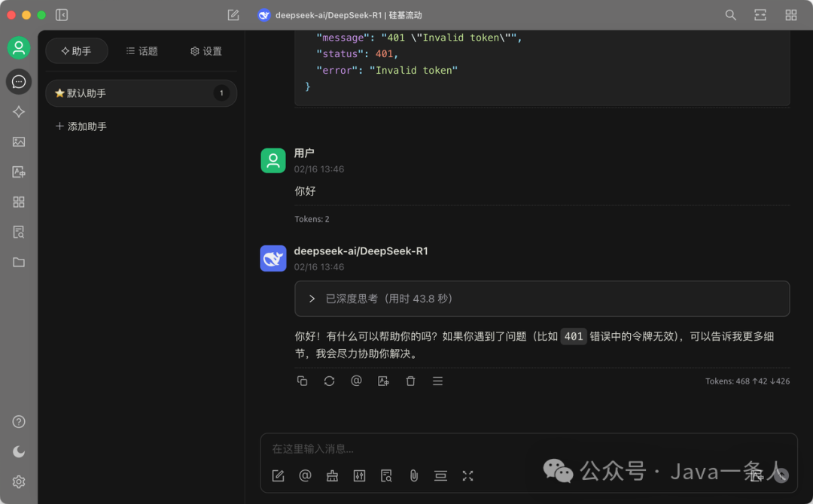
Task: Regenerate the DeepSeek reply
Action: [329, 381]
